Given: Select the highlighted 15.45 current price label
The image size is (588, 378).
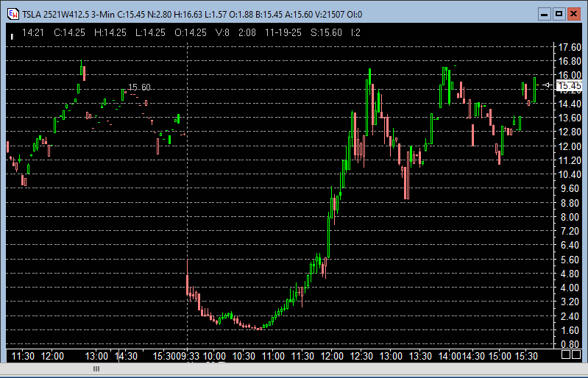Looking at the screenshot, I should click(569, 86).
